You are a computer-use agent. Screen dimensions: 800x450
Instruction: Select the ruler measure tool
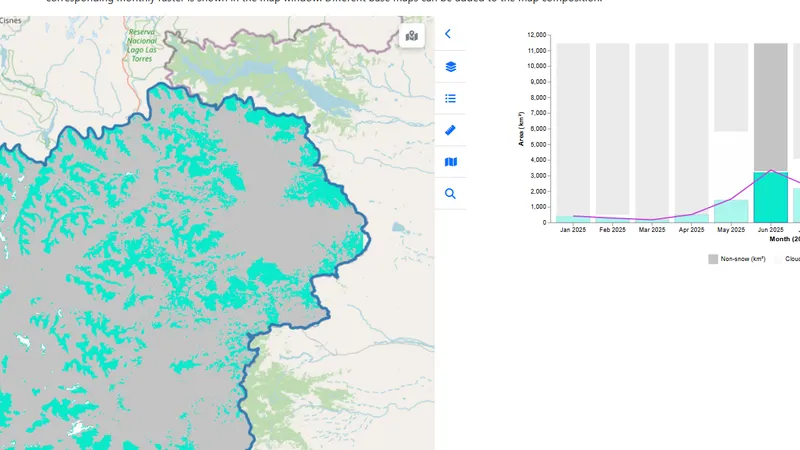(450, 130)
